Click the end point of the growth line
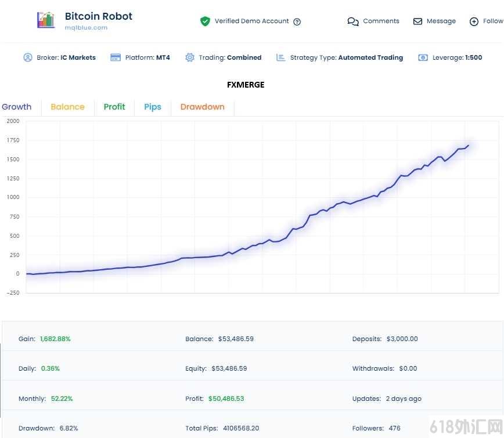 (x=469, y=146)
